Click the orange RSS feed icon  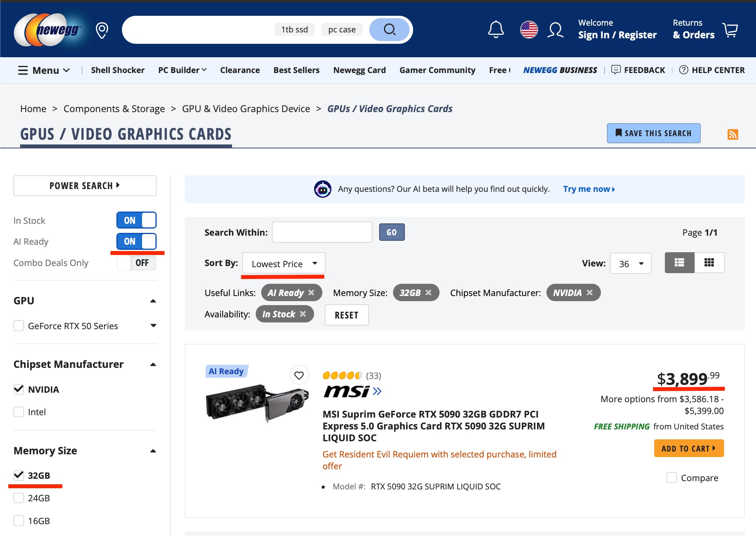tap(732, 134)
